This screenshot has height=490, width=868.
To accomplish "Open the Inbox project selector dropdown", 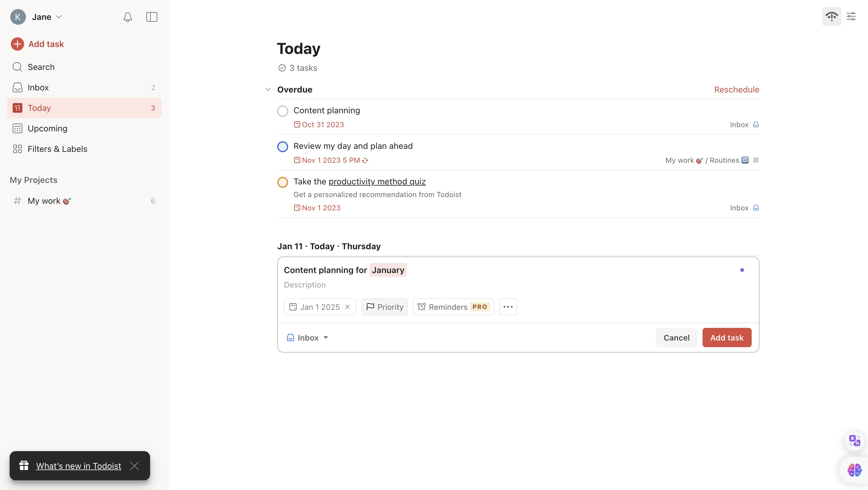I will pos(307,337).
